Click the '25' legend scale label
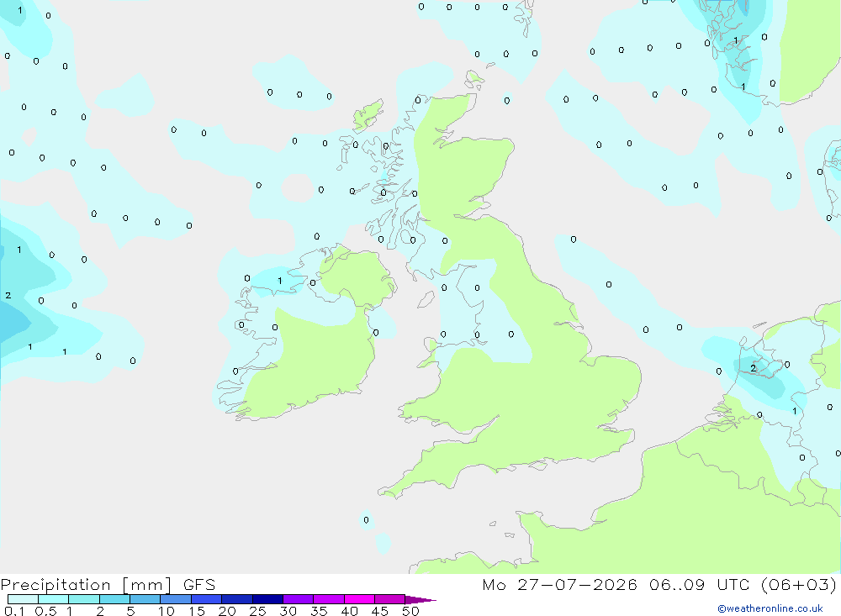841x616 pixels. click(x=258, y=611)
